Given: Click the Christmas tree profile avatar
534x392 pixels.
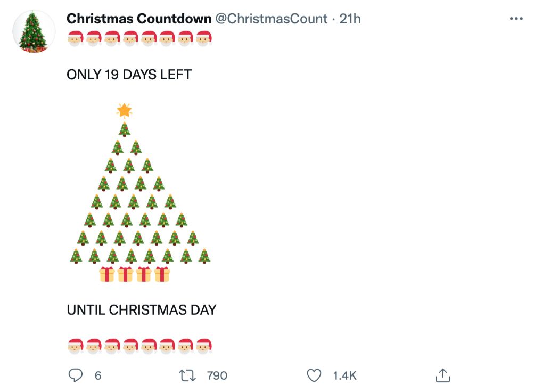Looking at the screenshot, I should pyautogui.click(x=34, y=31).
